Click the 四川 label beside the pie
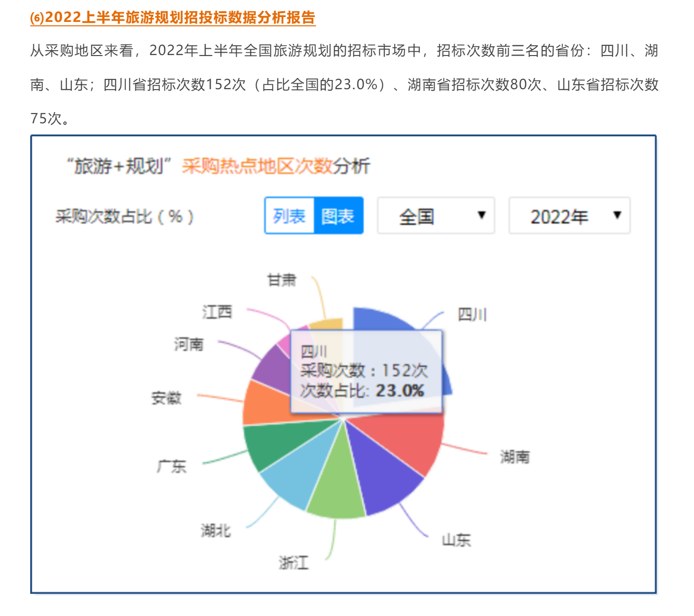The height and width of the screenshot is (616, 694). tap(472, 315)
